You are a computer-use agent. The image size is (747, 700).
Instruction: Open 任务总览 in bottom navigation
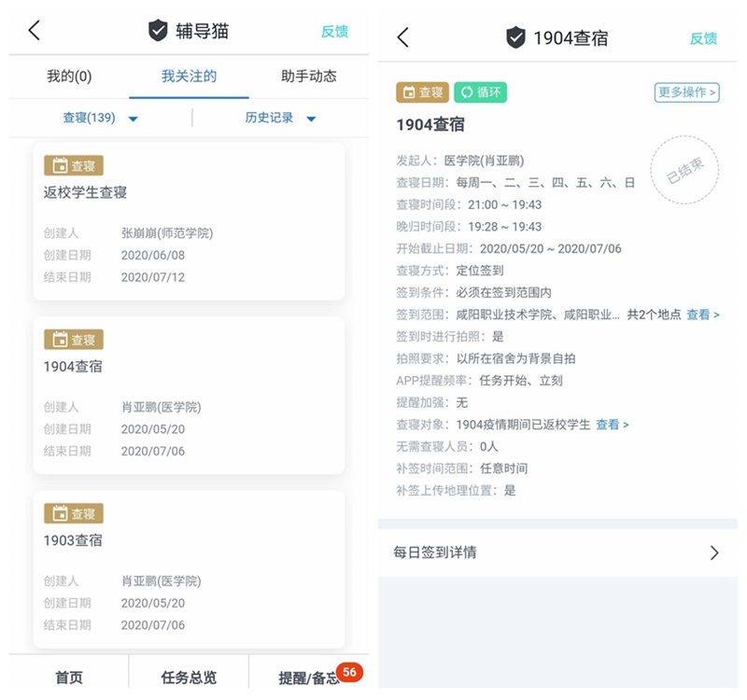click(189, 678)
